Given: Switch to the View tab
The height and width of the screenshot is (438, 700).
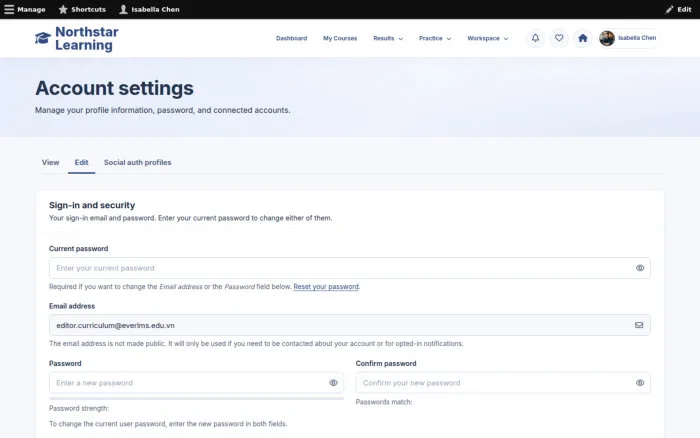Looking at the screenshot, I should (50, 163).
